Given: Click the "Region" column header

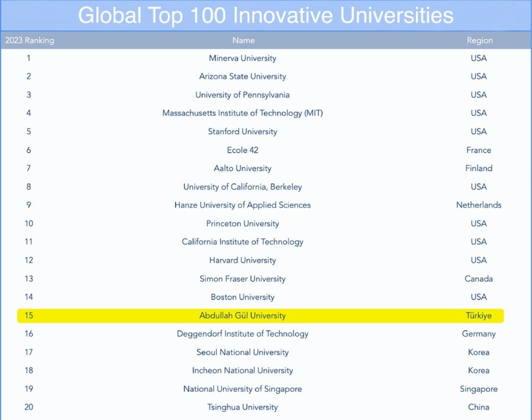Looking at the screenshot, I should coord(479,40).
